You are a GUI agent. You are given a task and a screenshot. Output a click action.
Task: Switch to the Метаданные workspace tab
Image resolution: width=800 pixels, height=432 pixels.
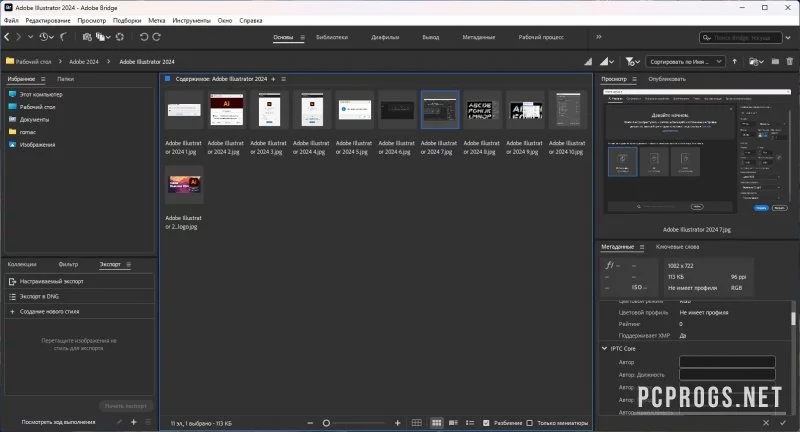479,37
